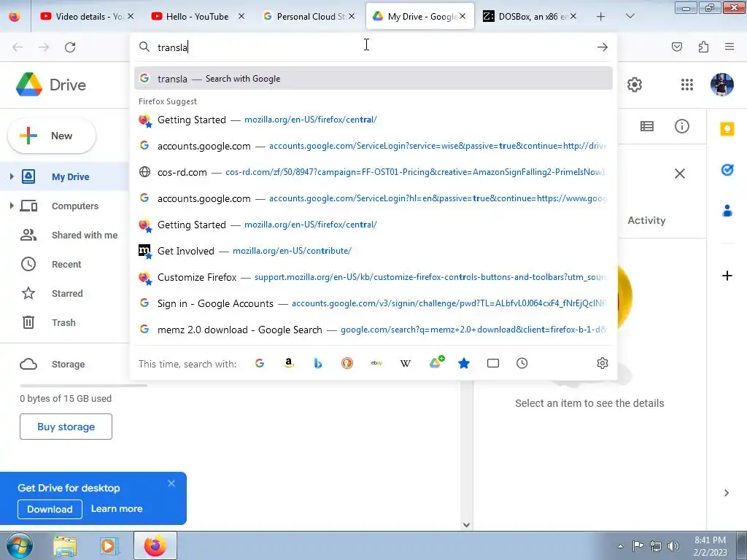Click Buy storage button
Image resolution: width=747 pixels, height=560 pixels.
point(66,427)
